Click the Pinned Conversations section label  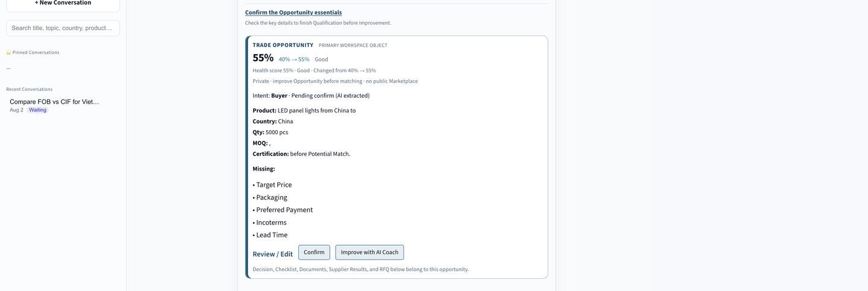coord(36,52)
